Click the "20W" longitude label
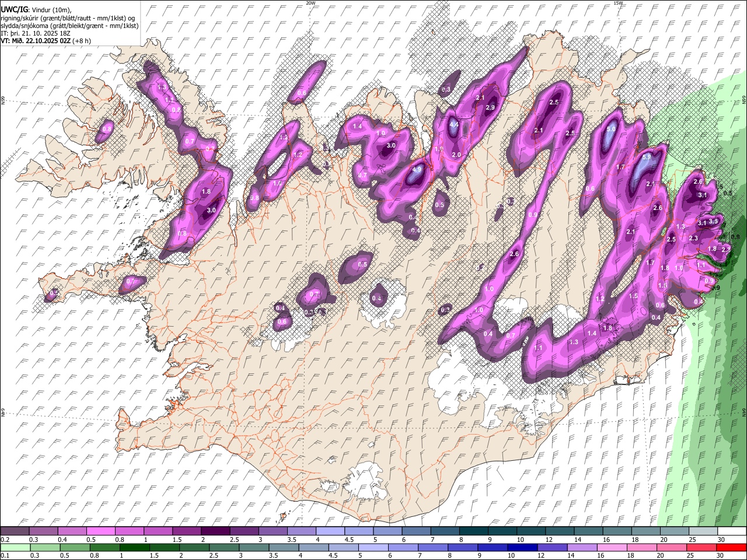747x560 pixels. [x=310, y=3]
